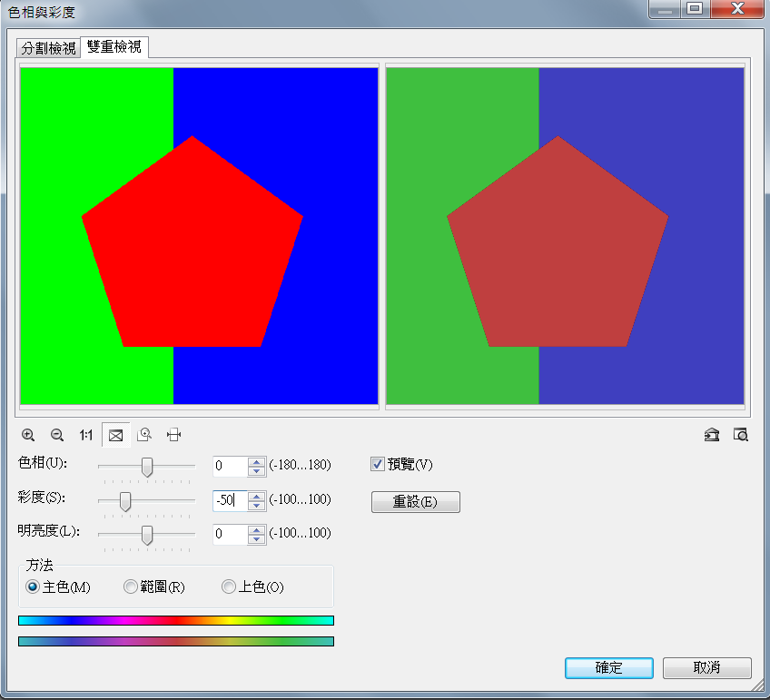Select the pan preview tool icon
The width and height of the screenshot is (770, 700).
(173, 435)
